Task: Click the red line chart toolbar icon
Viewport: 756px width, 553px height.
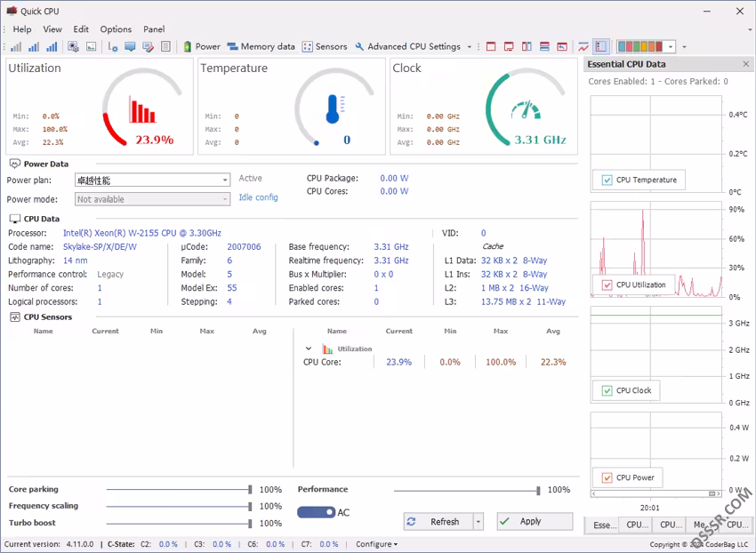Action: click(583, 47)
